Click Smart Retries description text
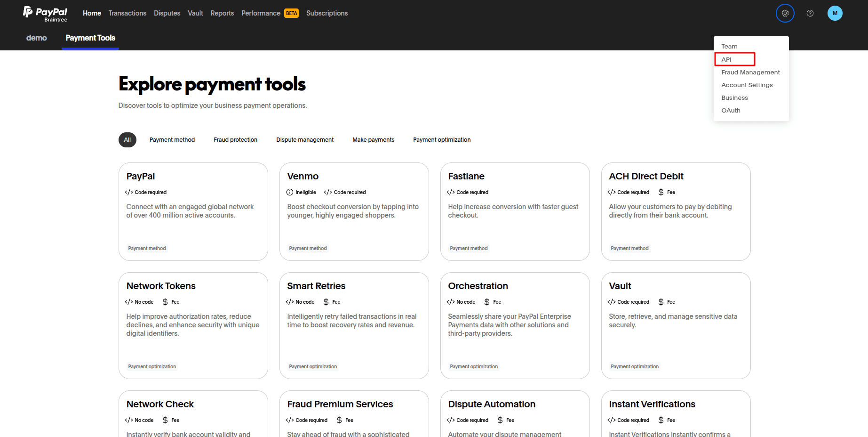The image size is (868, 437). pos(352,321)
